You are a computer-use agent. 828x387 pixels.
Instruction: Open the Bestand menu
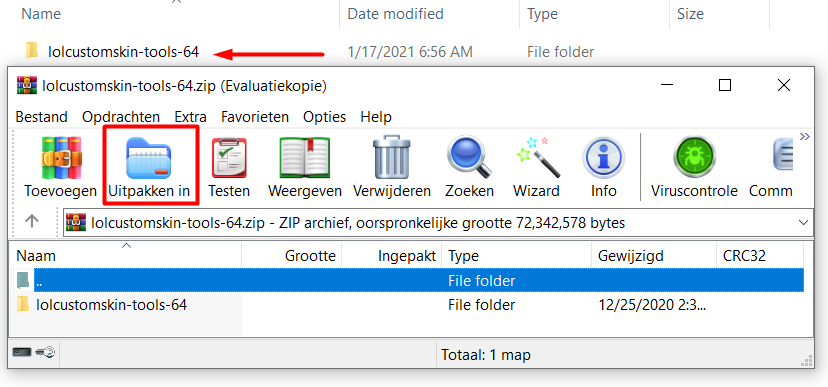coord(42,117)
